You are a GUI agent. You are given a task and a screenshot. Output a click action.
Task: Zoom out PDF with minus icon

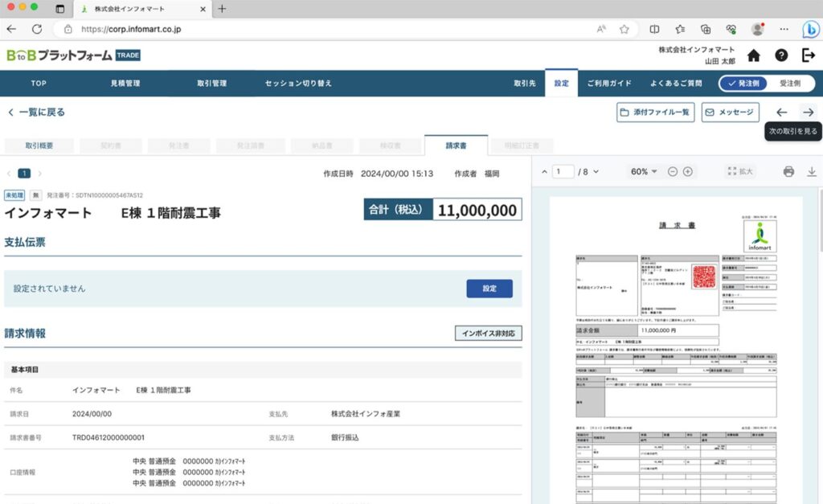673,171
